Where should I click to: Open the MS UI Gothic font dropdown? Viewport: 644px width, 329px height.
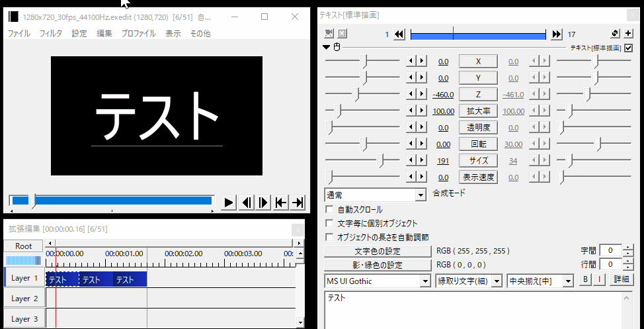pos(377,281)
